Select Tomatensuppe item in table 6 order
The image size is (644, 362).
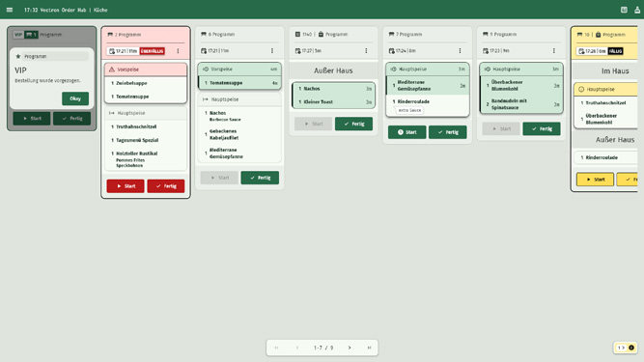(x=239, y=83)
